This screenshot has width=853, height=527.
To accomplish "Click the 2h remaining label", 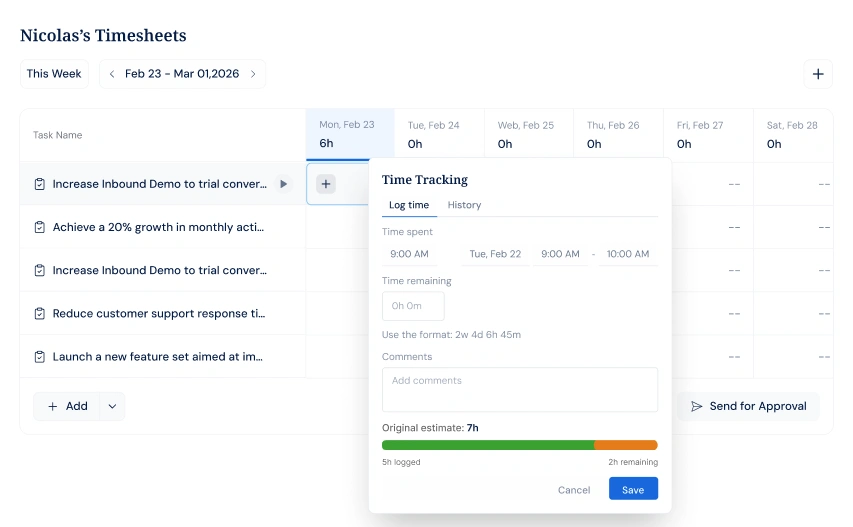I will coord(633,462).
